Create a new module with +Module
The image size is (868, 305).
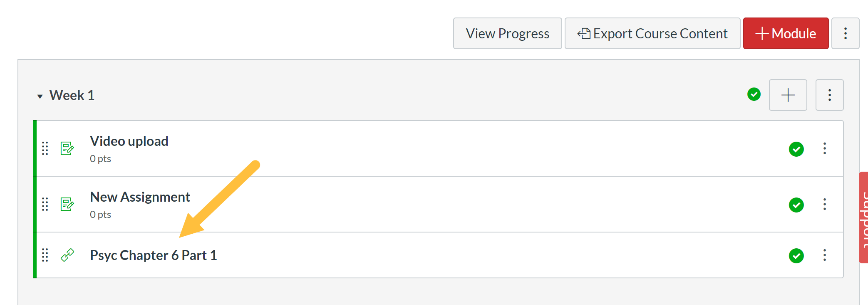tap(786, 33)
